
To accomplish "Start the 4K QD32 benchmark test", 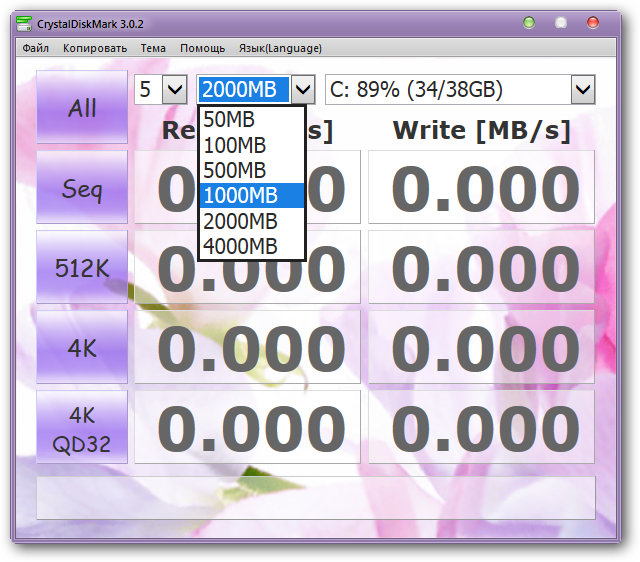I will click(82, 427).
